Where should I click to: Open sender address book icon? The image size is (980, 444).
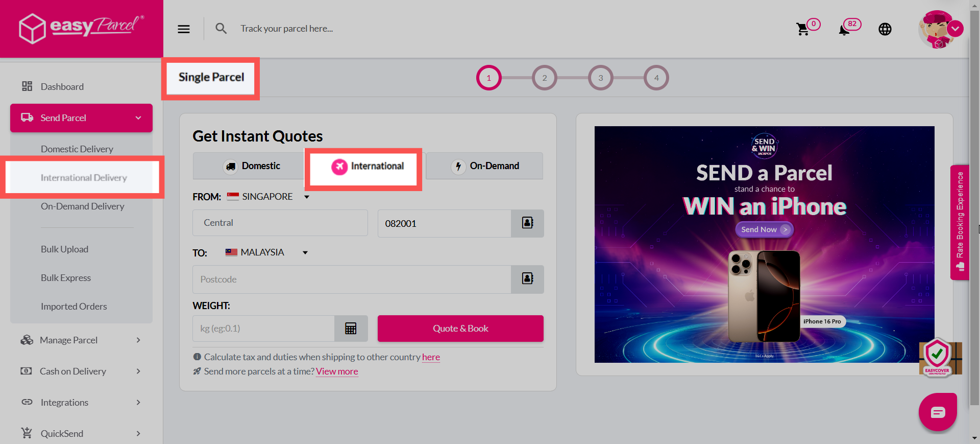coord(527,223)
